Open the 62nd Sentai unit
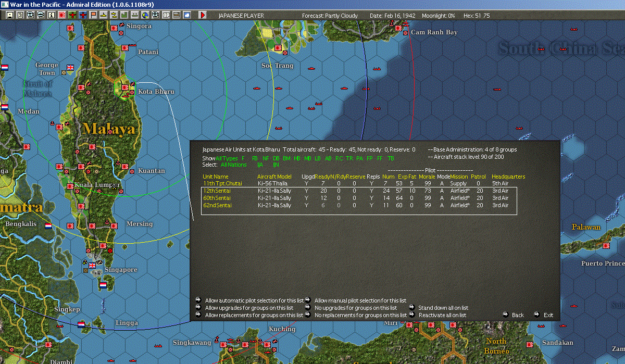The image size is (625, 364). (218, 206)
